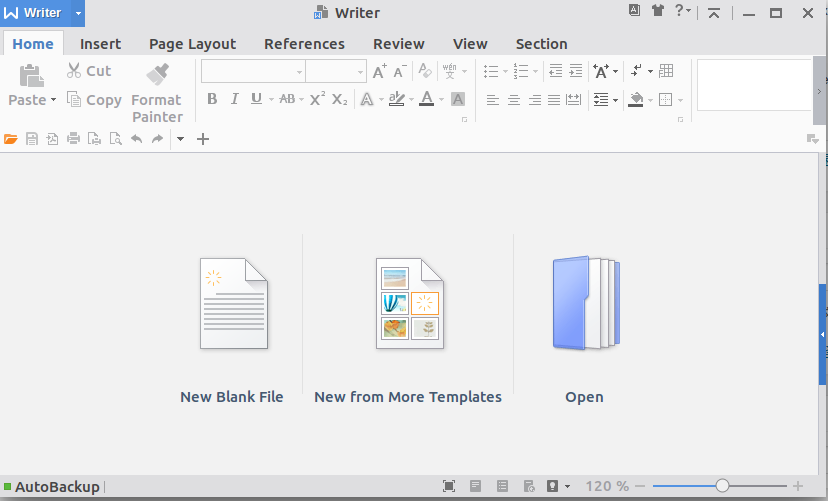Toggle Align Left
The height and width of the screenshot is (501, 828).
[x=493, y=100]
